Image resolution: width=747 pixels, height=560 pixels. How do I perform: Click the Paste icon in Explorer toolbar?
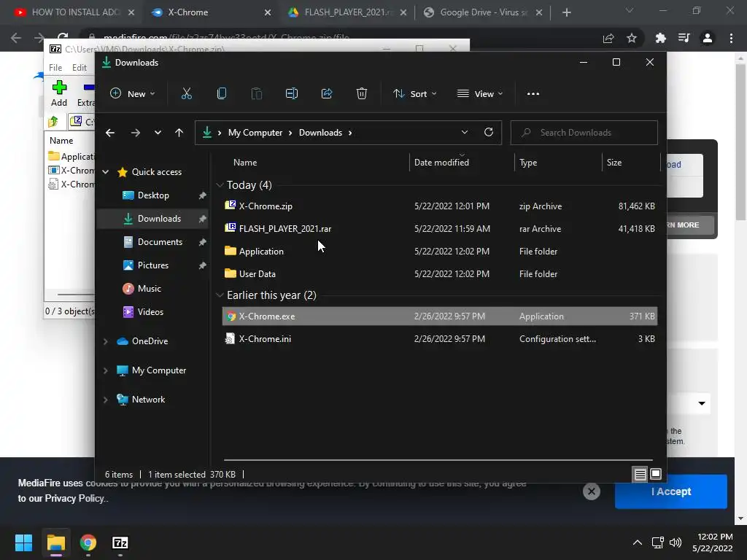pyautogui.click(x=256, y=94)
